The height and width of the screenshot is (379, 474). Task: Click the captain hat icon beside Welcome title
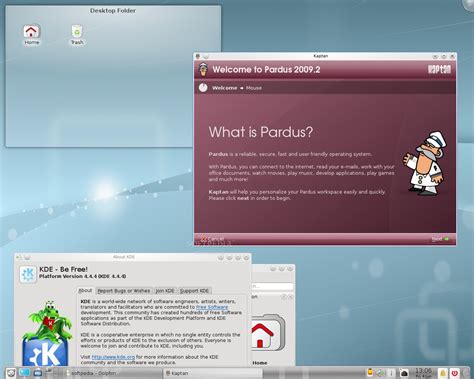pos(202,69)
